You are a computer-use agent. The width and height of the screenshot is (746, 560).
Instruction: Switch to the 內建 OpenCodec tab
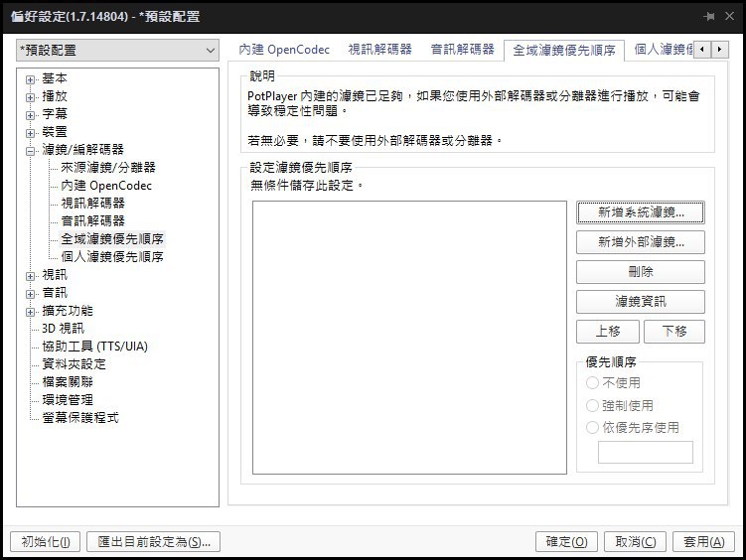point(284,50)
